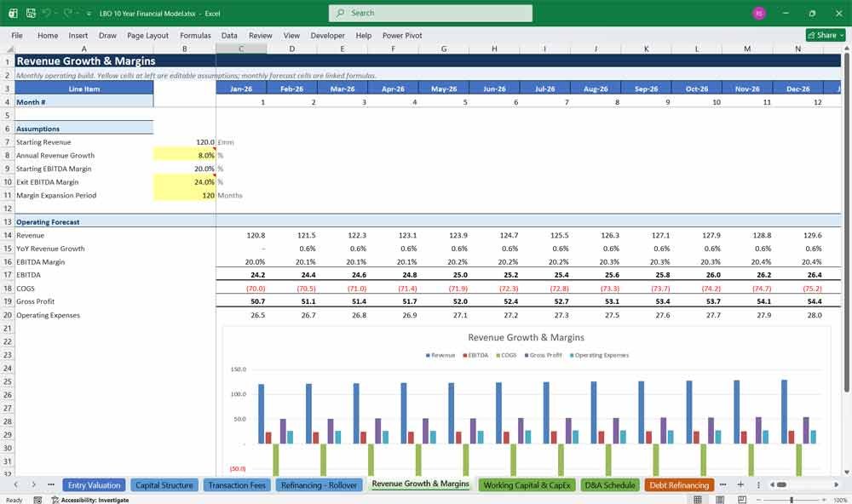Switch to Page Layout view icon
The height and width of the screenshot is (504, 852).
click(x=720, y=500)
